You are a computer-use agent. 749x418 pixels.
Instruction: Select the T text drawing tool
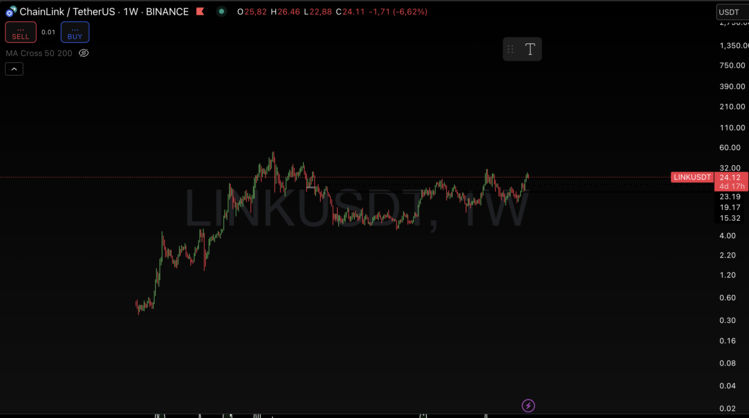click(530, 49)
